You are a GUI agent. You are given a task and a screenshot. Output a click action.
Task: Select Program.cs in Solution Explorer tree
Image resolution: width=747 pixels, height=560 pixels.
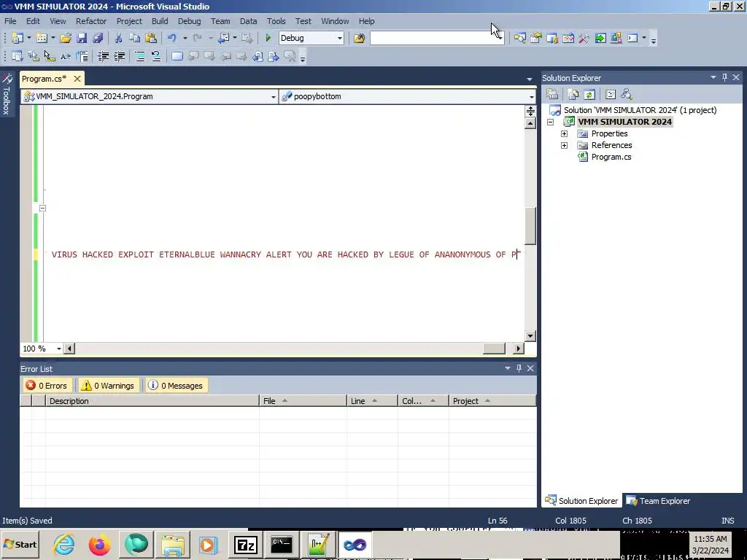pos(611,157)
